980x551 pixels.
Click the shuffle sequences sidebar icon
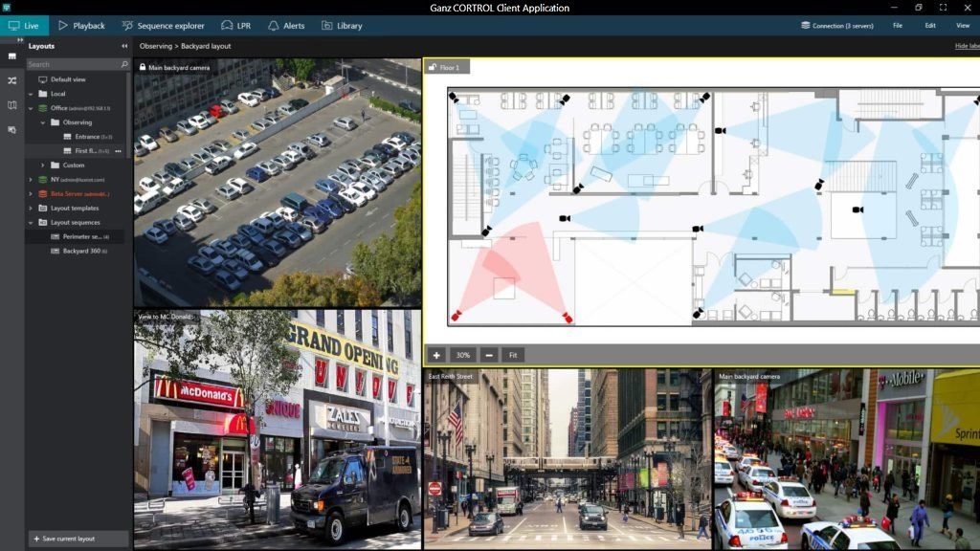click(x=11, y=81)
